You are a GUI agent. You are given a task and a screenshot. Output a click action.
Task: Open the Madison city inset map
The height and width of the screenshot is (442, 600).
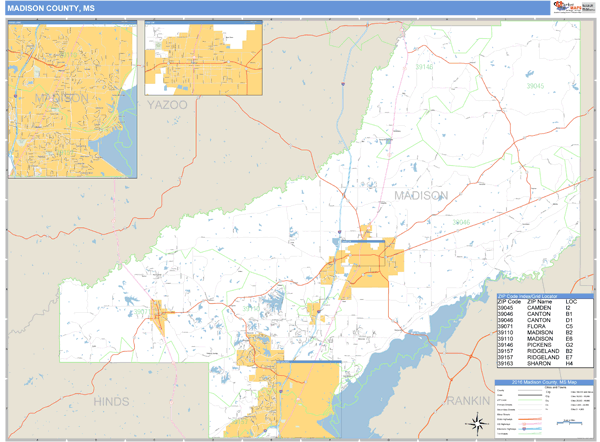(72, 101)
